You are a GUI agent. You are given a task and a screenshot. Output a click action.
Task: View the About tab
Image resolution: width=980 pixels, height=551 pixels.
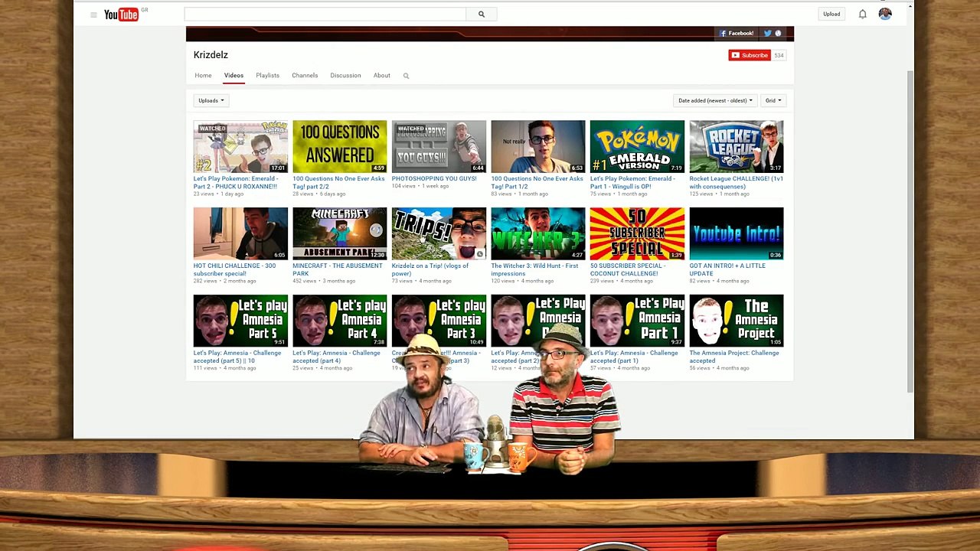(x=382, y=76)
